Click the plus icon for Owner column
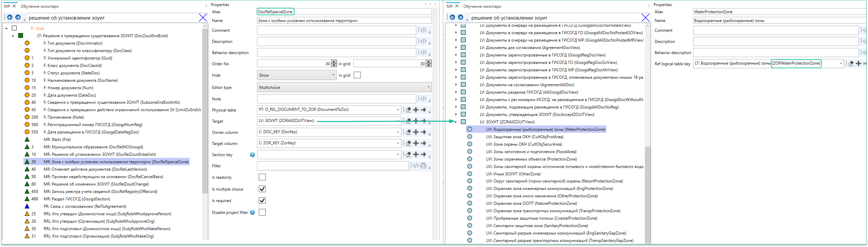 416,132
